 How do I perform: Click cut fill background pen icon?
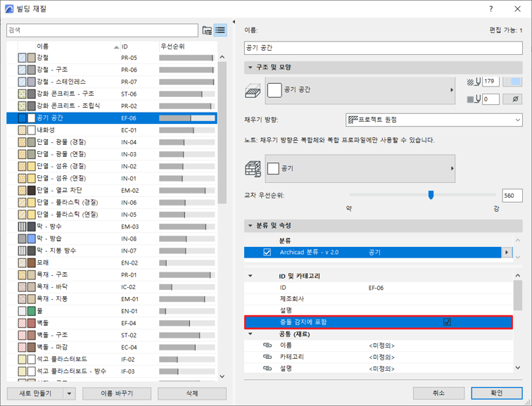[x=474, y=99]
